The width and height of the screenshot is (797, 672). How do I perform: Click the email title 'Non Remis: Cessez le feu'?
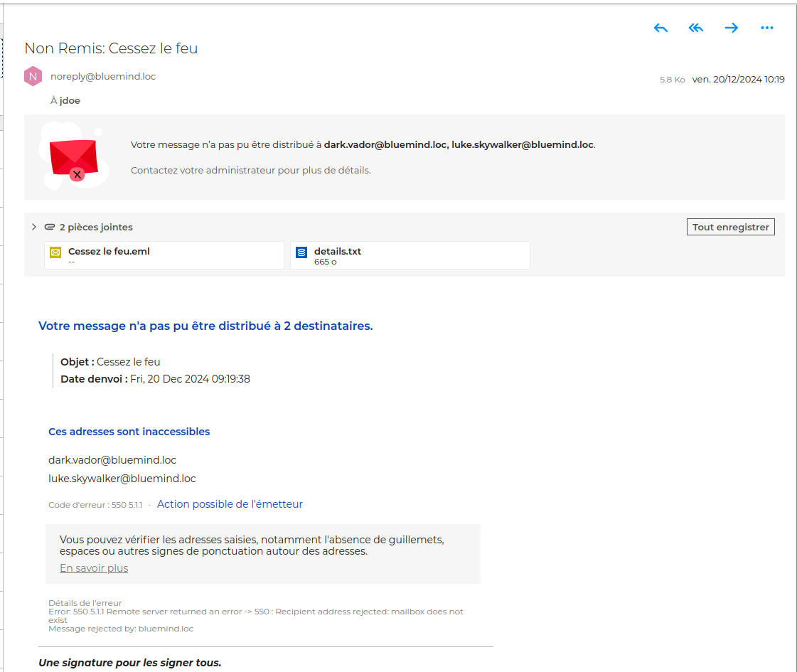pyautogui.click(x=111, y=48)
